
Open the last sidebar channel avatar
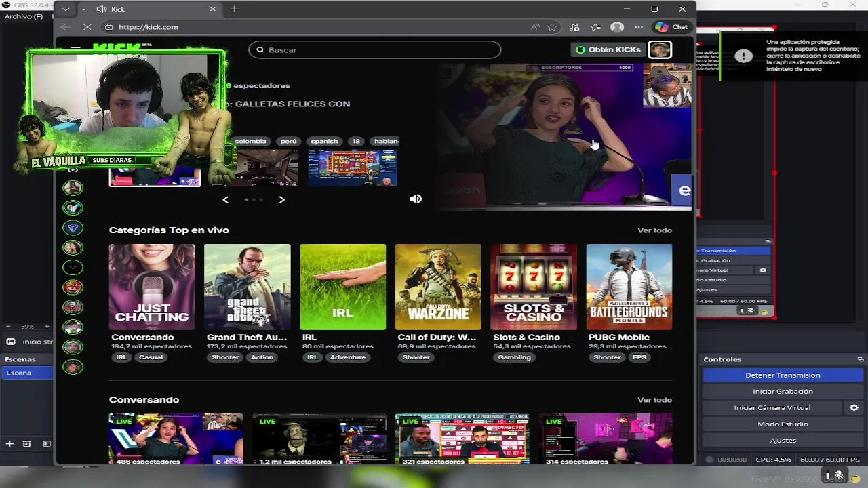pos(73,367)
